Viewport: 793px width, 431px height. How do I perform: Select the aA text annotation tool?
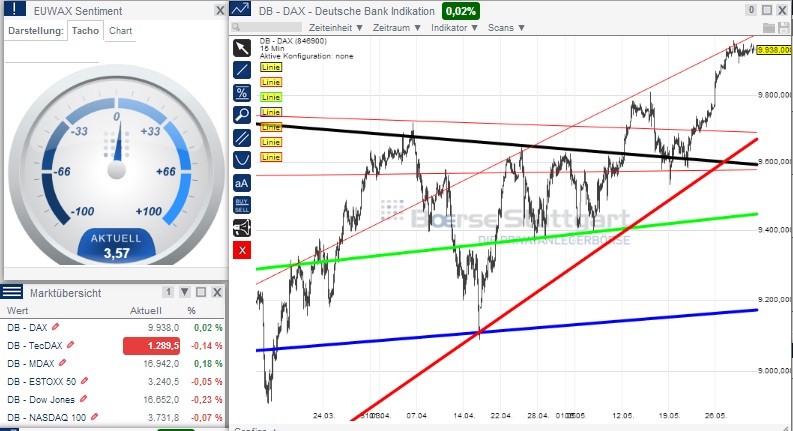(x=242, y=183)
